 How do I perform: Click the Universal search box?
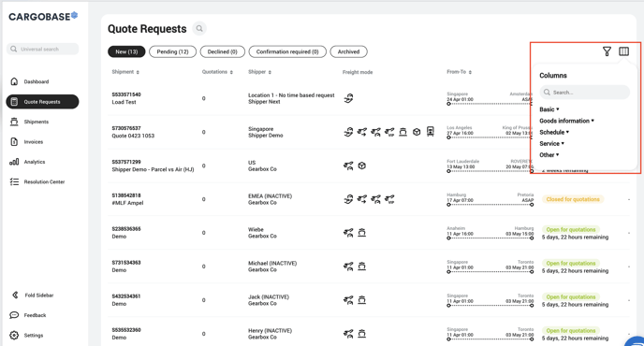point(42,49)
